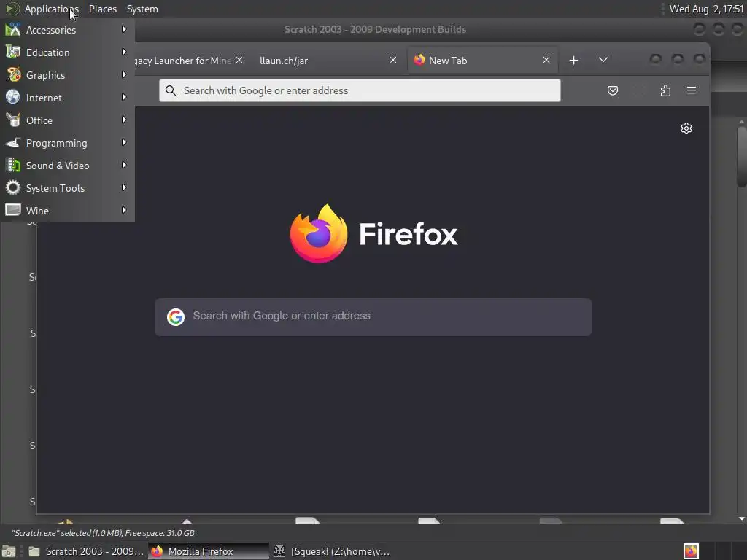
Task: Expand the arrow next to System Tools
Action: 124,187
